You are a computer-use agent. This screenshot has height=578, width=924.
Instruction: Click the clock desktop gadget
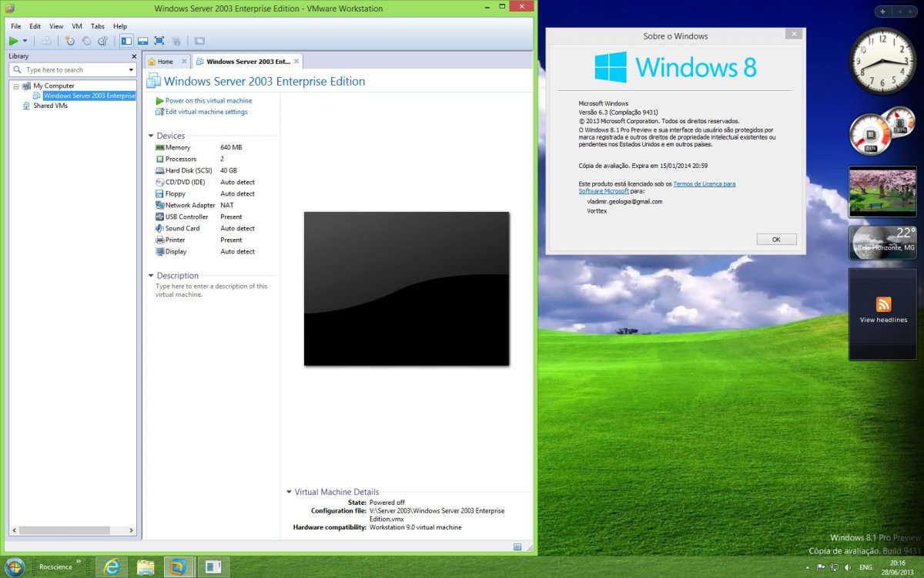(882, 61)
